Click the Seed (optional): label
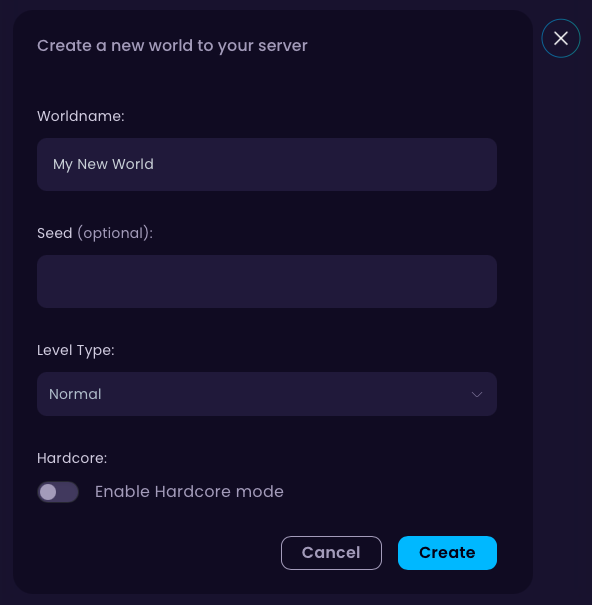Viewport: 592px width, 605px height. pyautogui.click(x=95, y=233)
